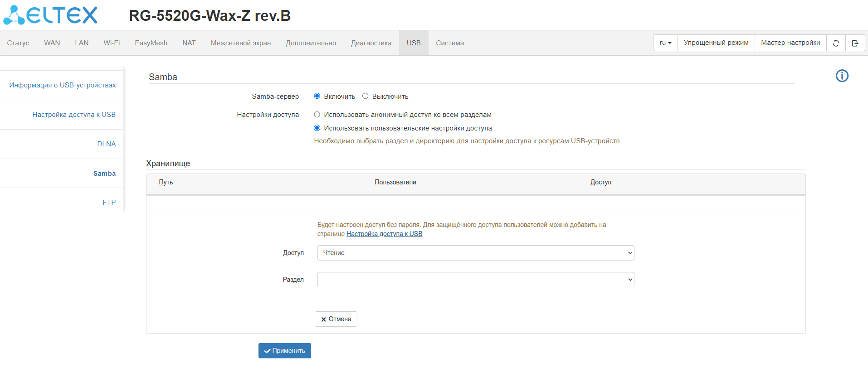This screenshot has height=386, width=868.
Task: Open the ru language dropdown
Action: coord(665,43)
